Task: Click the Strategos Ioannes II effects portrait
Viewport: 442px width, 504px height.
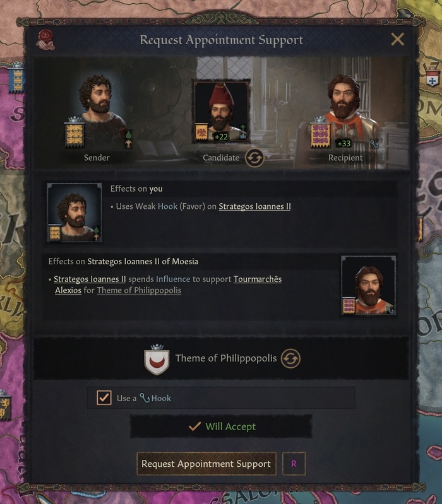Action: [x=369, y=285]
